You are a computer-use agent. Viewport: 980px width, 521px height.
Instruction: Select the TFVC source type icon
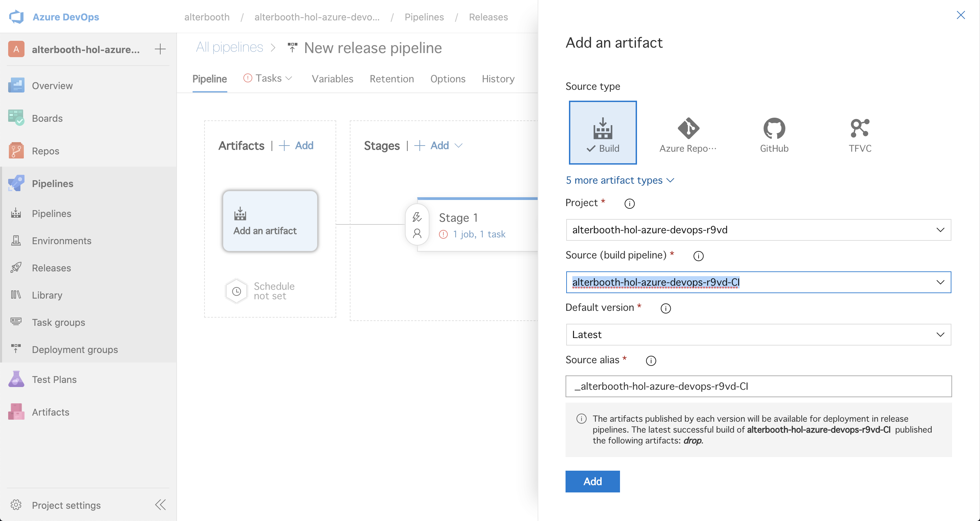pos(860,129)
